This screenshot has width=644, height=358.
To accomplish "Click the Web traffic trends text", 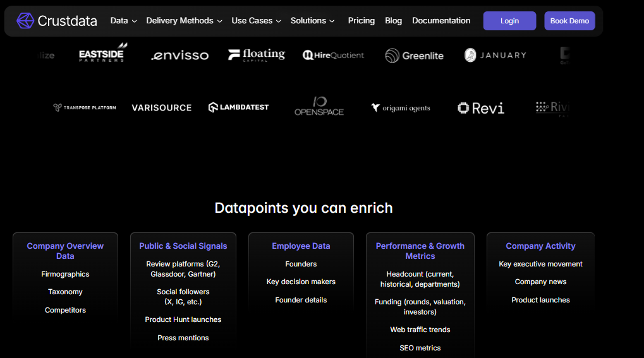I will click(420, 330).
